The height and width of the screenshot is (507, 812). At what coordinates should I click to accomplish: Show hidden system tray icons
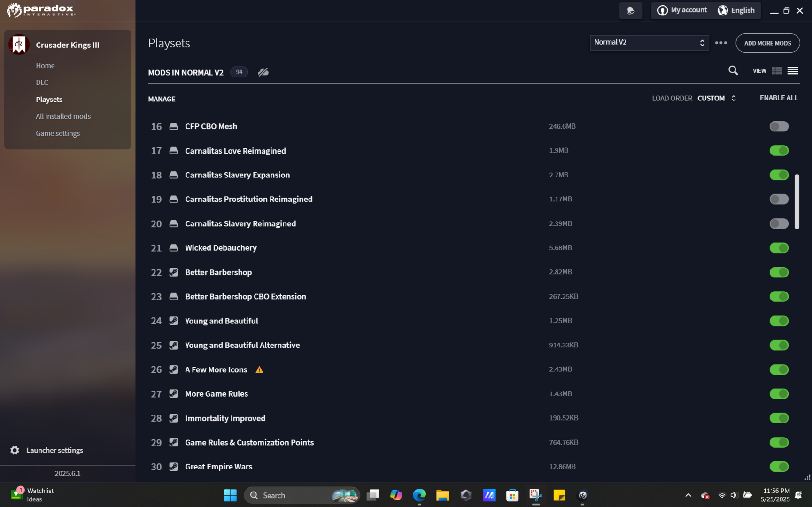[688, 495]
